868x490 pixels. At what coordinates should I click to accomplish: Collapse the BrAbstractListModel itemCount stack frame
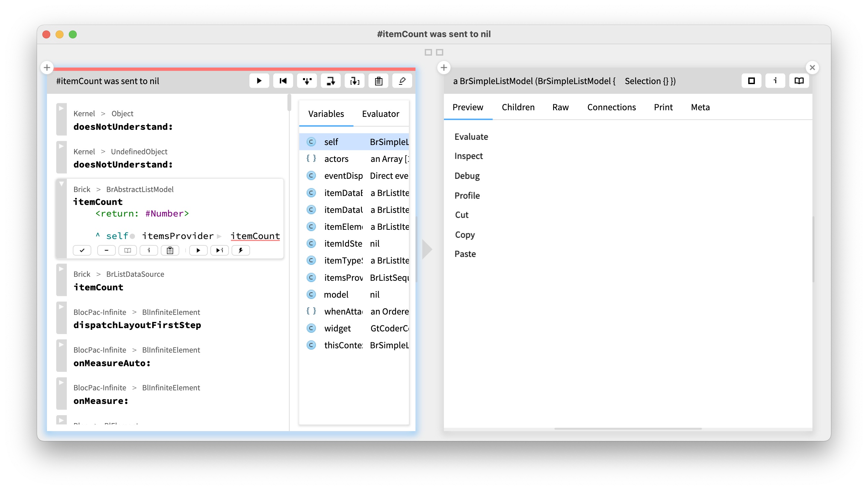click(x=61, y=184)
